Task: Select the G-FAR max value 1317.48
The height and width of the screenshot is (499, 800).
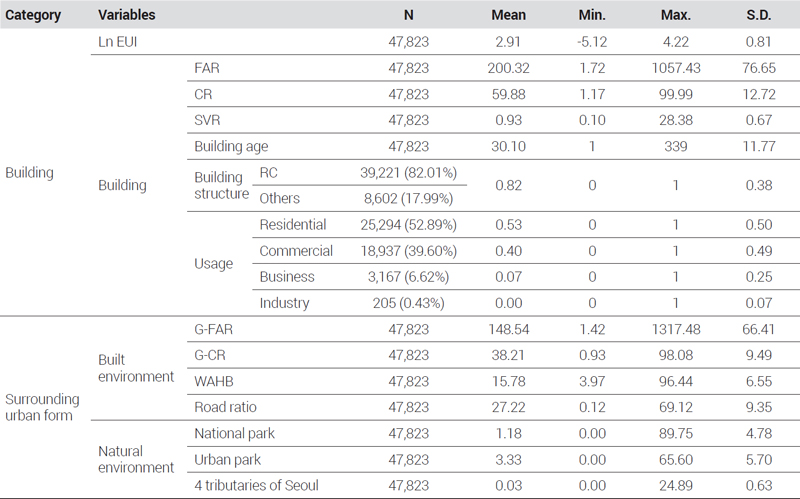Action: pos(676,329)
